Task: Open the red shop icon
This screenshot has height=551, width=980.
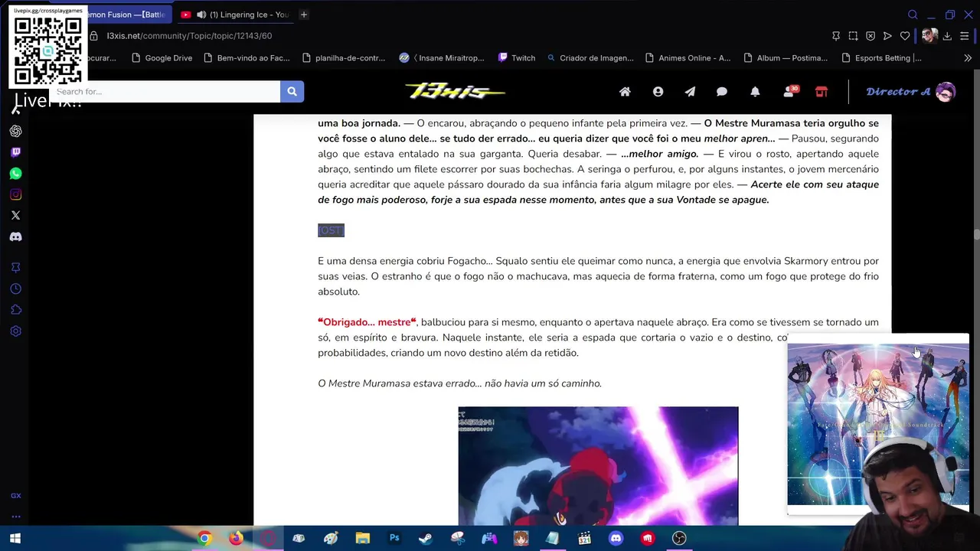Action: pyautogui.click(x=822, y=92)
